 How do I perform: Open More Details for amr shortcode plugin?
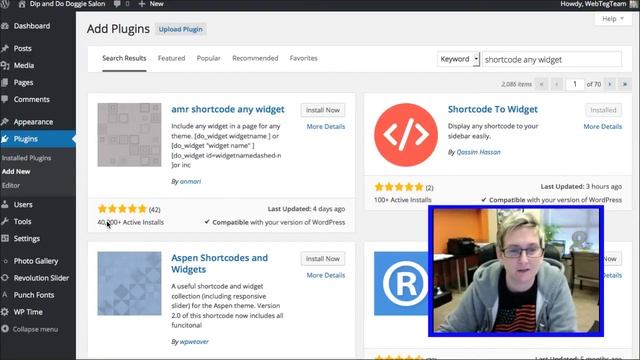tap(326, 127)
